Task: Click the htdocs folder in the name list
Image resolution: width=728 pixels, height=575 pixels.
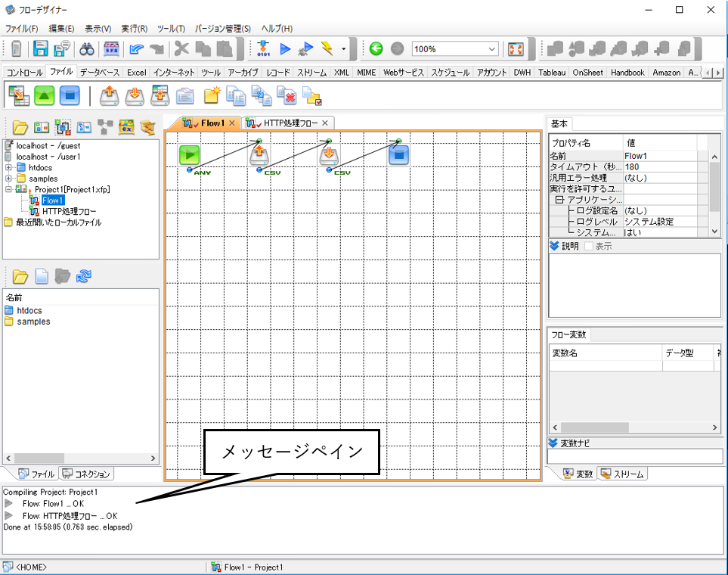Action: click(x=29, y=310)
